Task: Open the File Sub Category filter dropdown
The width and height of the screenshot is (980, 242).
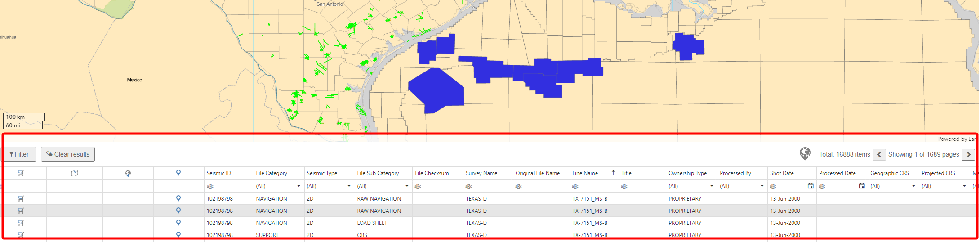Action: 407,186
